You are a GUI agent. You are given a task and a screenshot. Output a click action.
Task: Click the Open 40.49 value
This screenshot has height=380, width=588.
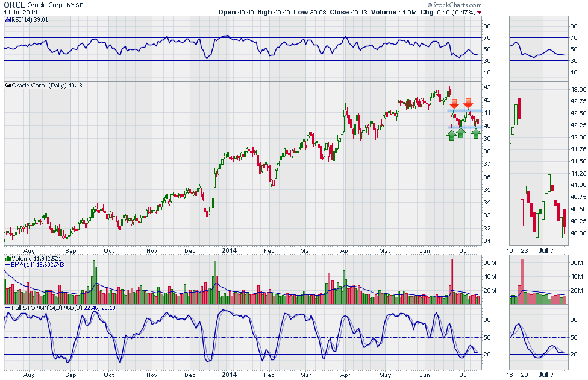pos(236,13)
